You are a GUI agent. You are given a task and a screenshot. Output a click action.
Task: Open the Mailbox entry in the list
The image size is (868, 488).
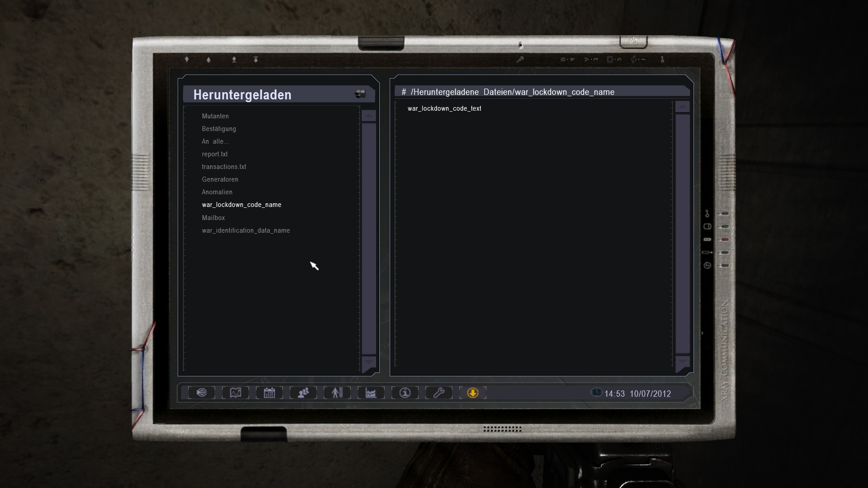213,217
